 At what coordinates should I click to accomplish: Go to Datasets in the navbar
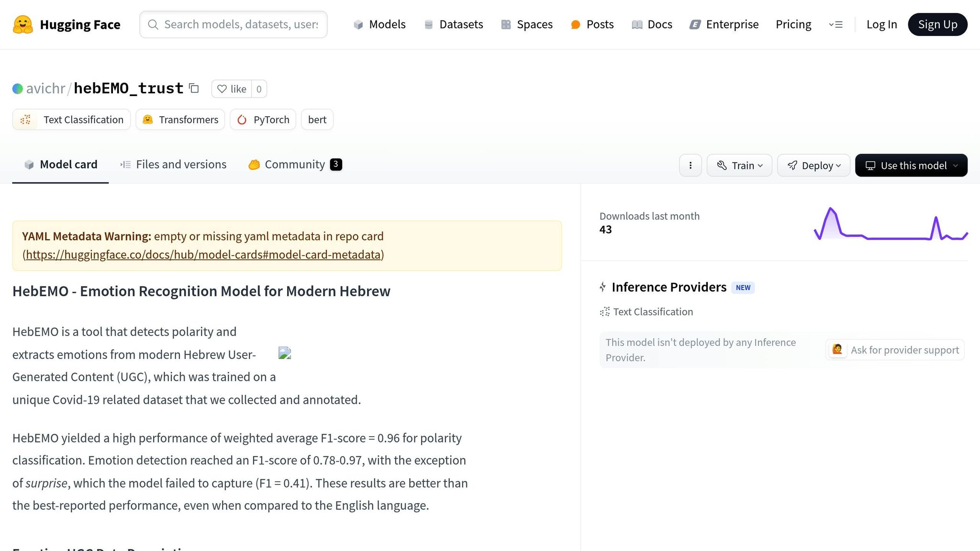454,24
